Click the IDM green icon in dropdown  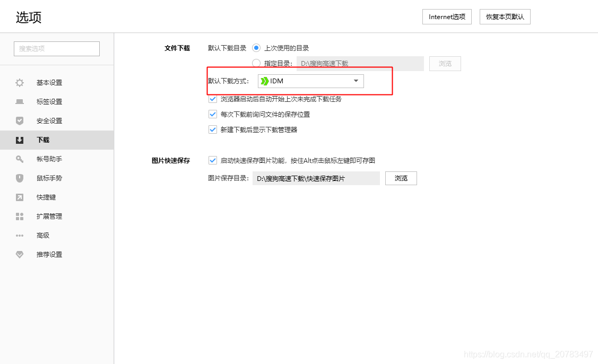pyautogui.click(x=264, y=81)
